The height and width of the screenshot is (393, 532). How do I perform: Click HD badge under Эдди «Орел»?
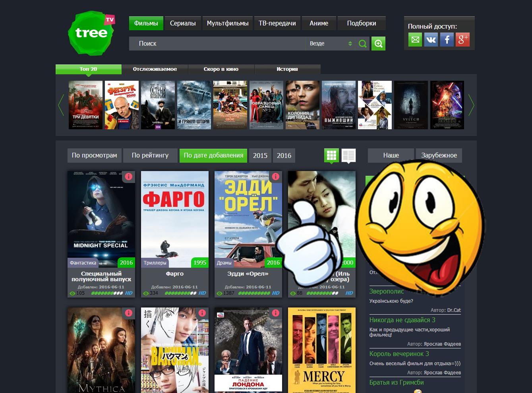(276, 293)
